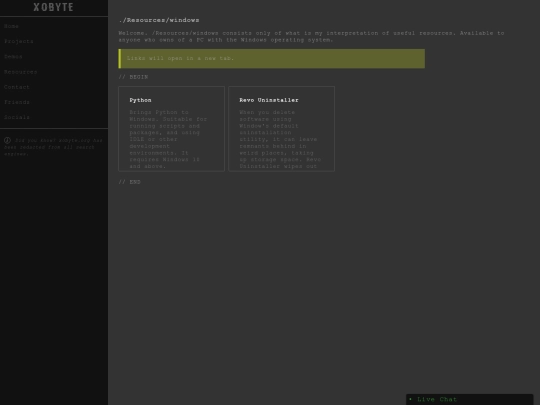Click the 'Links will open in a new tab' notice
This screenshot has width=540, height=405.
coord(272,59)
